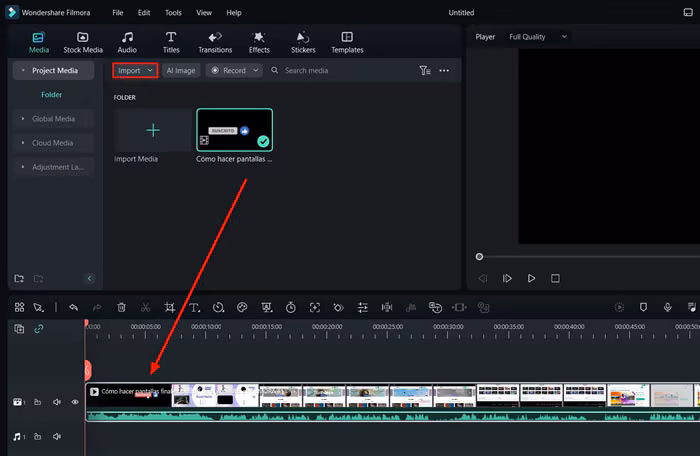The height and width of the screenshot is (456, 700).
Task: Select the crop tool in timeline toolbar
Action: [170, 308]
